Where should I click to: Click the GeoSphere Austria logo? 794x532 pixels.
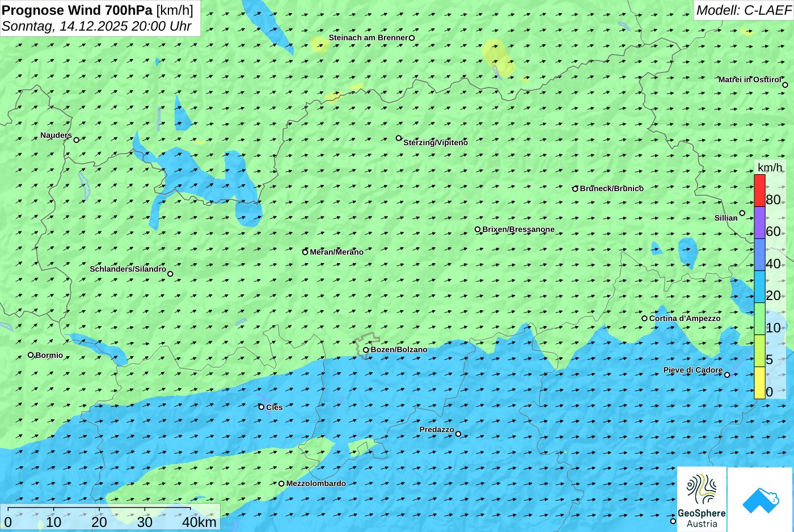(702, 499)
